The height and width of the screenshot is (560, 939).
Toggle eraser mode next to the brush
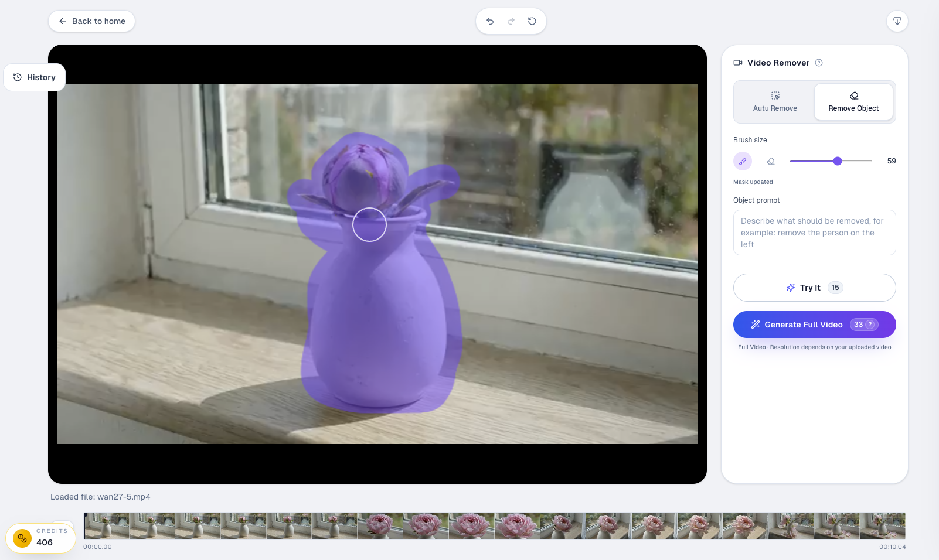coord(770,161)
